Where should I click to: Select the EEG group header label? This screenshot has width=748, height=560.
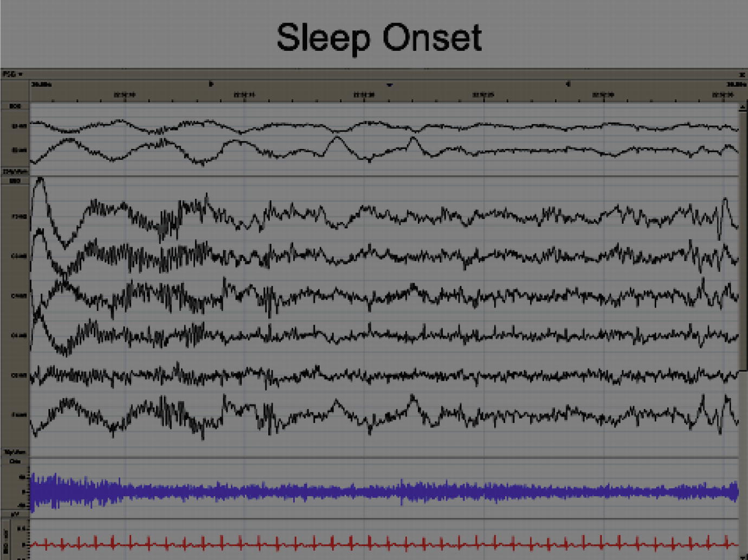[x=15, y=180]
